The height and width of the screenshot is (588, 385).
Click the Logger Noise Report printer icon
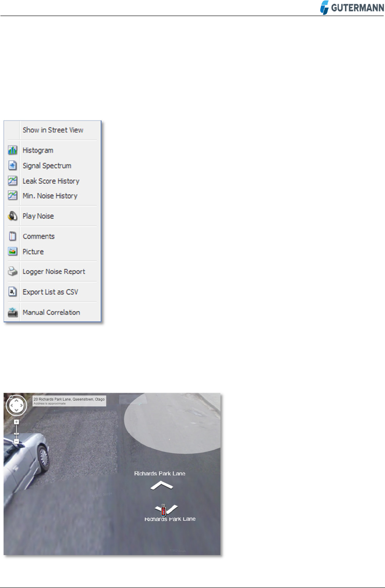pos(13,272)
